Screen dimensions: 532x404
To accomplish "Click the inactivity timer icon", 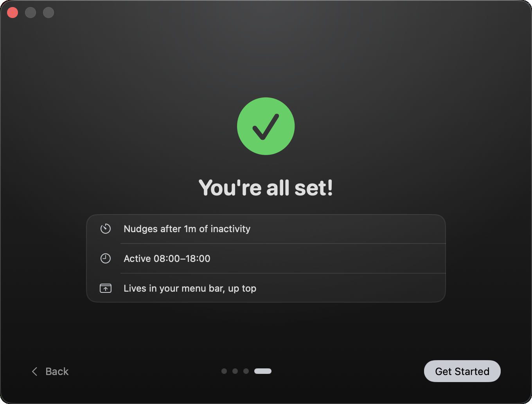I will pos(106,229).
